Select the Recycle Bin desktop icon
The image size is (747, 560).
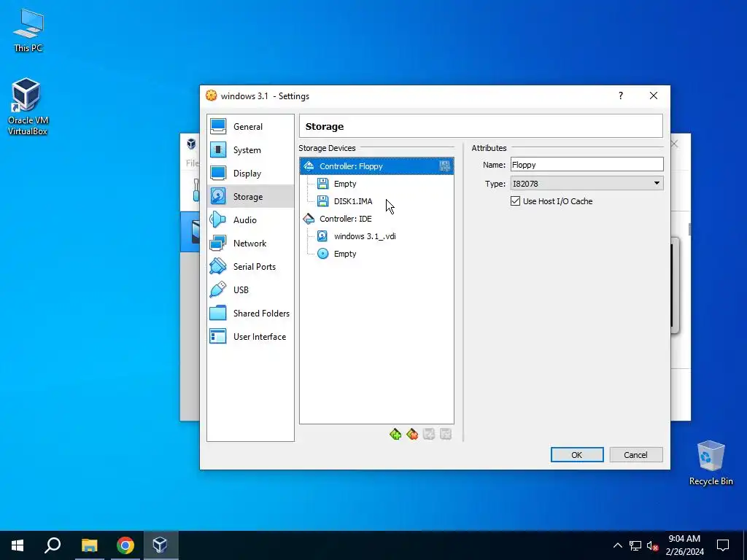pyautogui.click(x=711, y=463)
